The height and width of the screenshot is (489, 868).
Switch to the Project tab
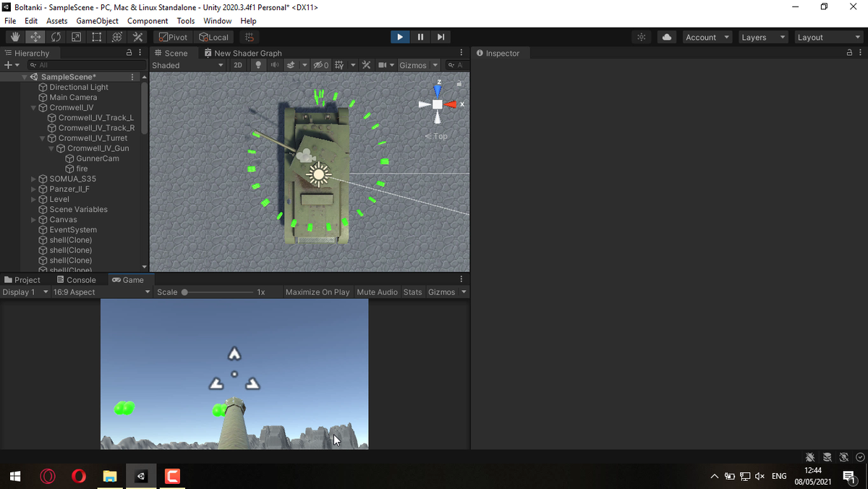coord(22,280)
